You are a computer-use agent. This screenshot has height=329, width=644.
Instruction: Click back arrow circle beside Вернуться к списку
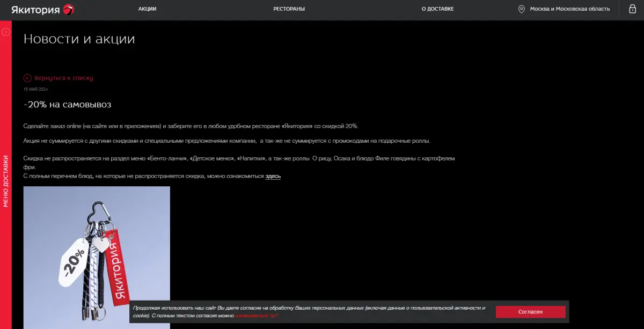coord(27,78)
